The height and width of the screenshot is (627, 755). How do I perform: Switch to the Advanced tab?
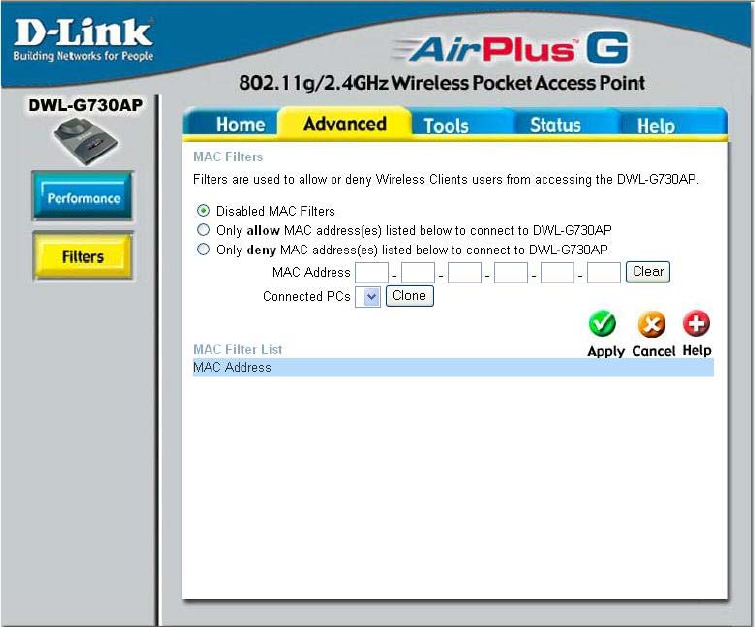(x=345, y=123)
